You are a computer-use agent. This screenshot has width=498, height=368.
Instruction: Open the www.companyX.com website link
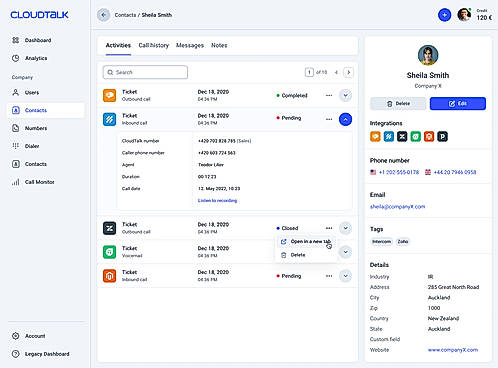453,350
